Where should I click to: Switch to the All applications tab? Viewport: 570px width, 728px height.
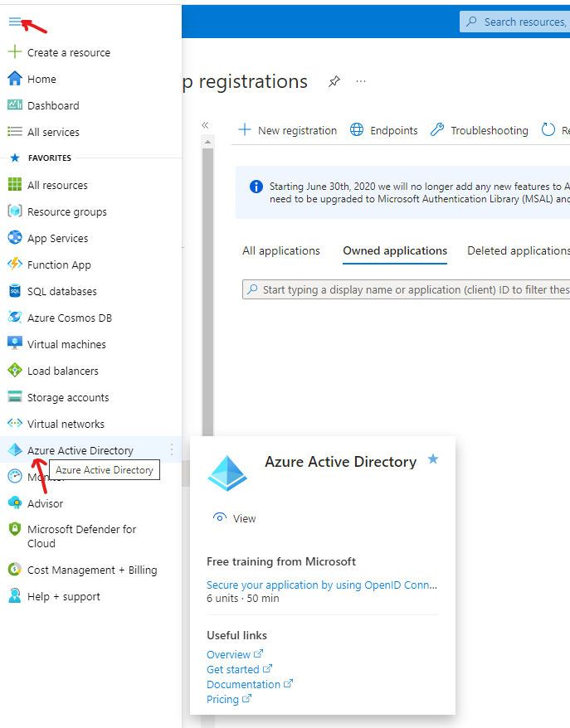(280, 250)
